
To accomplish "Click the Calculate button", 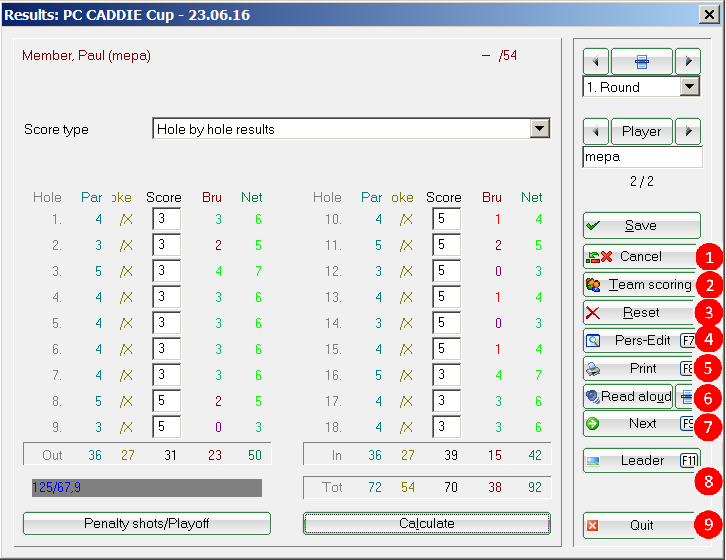I will coord(426,523).
